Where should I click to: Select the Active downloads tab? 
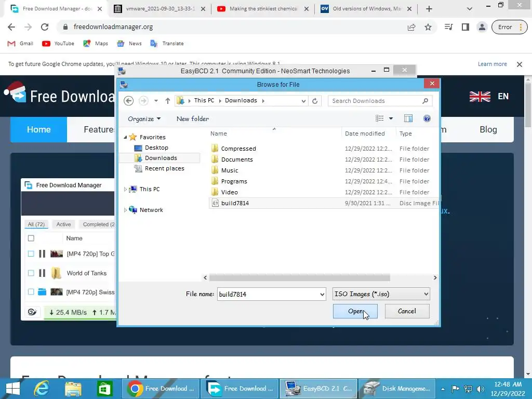(x=63, y=224)
